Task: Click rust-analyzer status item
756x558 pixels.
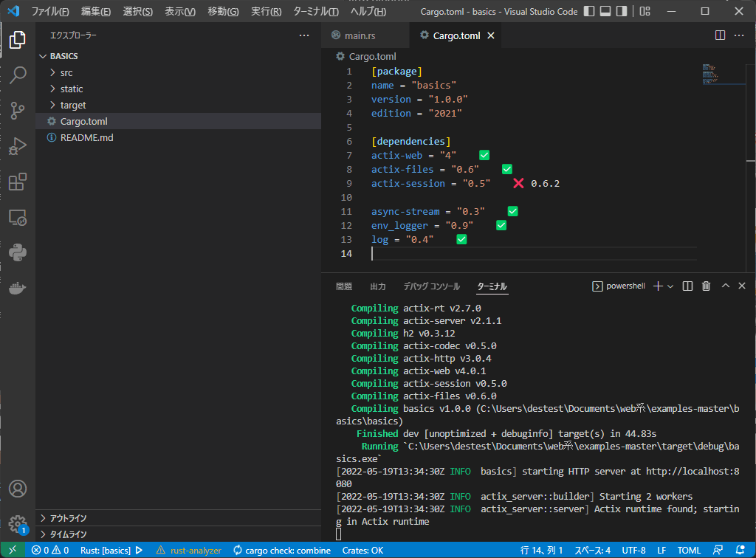Action: coord(188,551)
